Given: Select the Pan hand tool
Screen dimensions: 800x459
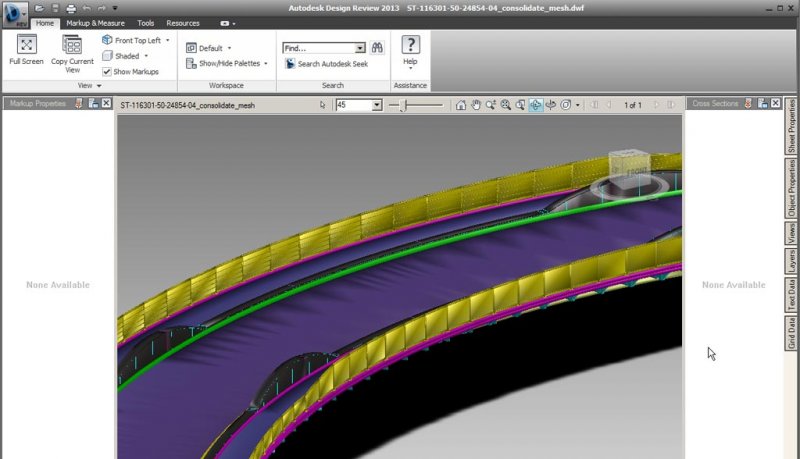Looking at the screenshot, I should [476, 104].
